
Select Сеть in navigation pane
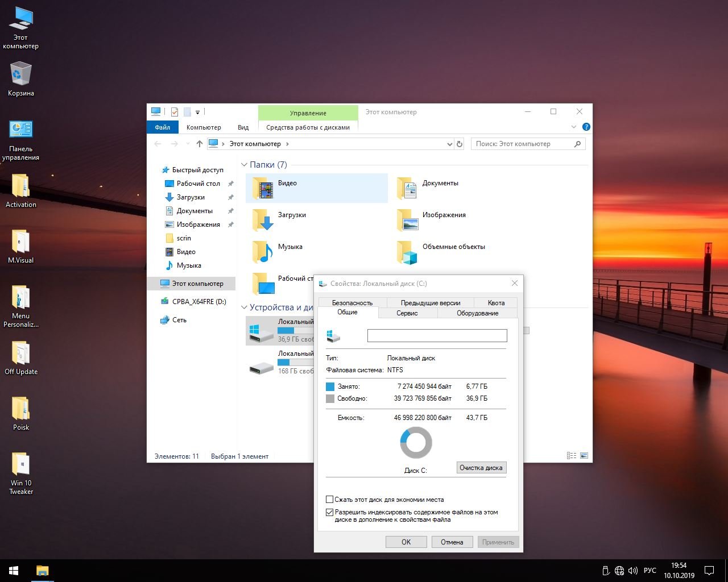click(x=173, y=320)
